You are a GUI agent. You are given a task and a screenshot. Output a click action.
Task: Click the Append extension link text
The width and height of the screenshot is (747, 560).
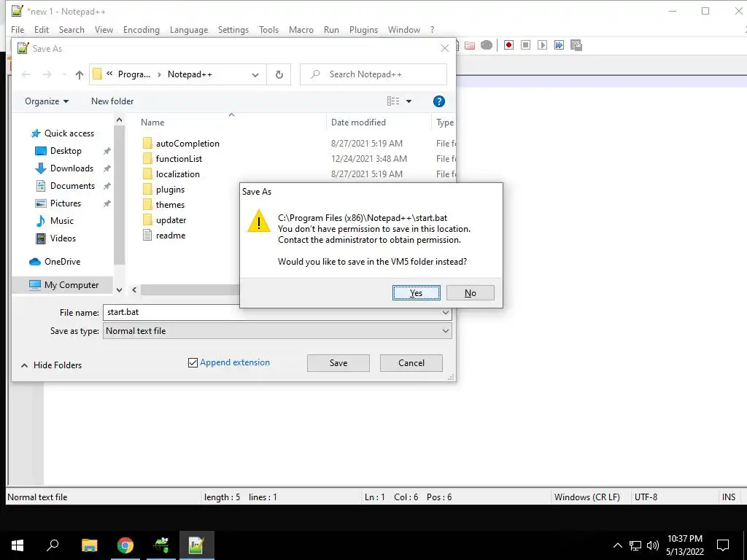click(x=235, y=362)
